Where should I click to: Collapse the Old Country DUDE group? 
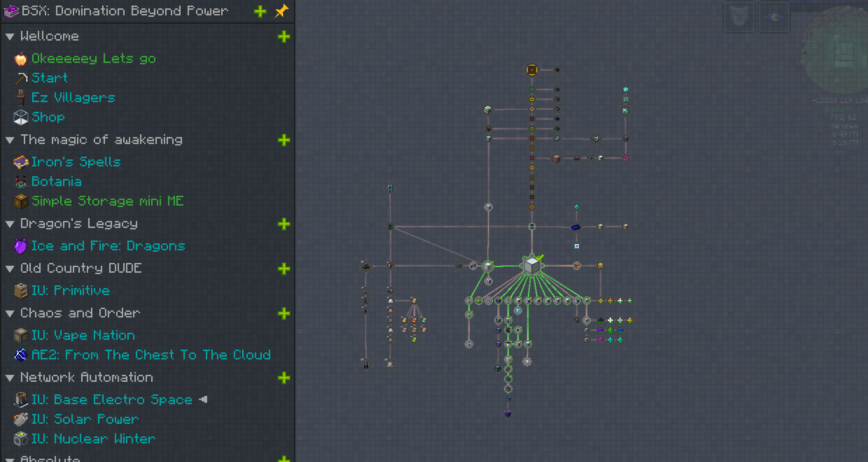click(10, 269)
